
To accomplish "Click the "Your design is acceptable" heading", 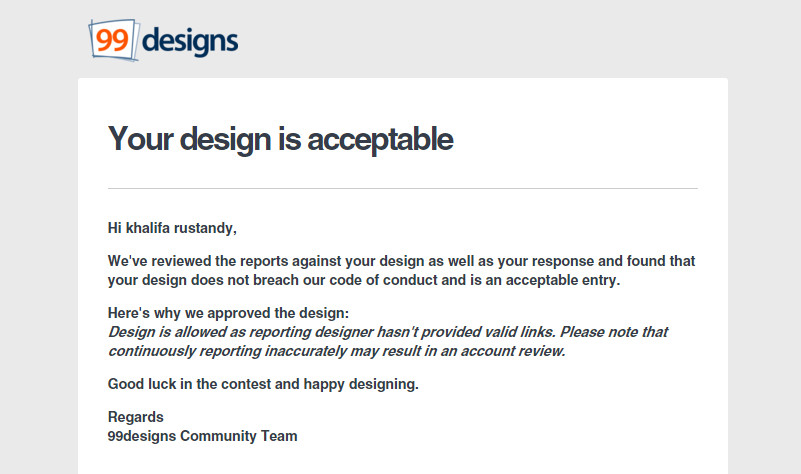I will point(280,139).
